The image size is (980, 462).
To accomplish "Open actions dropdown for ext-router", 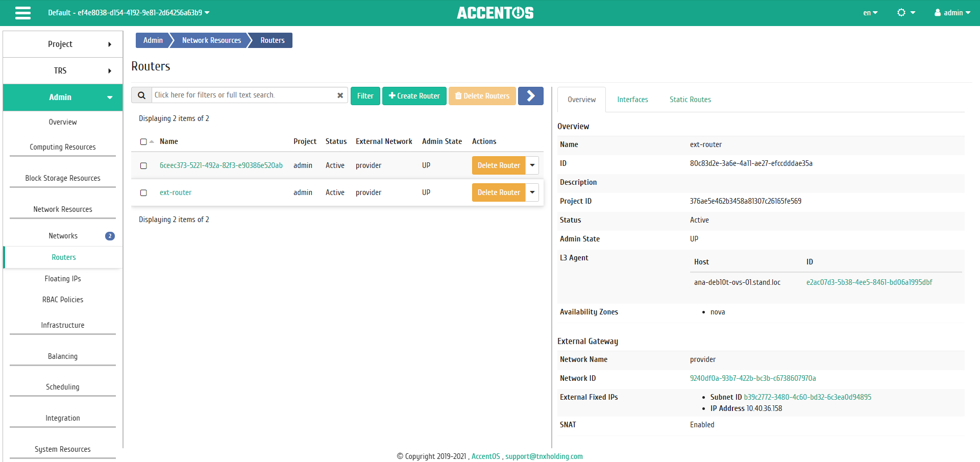I will tap(532, 192).
